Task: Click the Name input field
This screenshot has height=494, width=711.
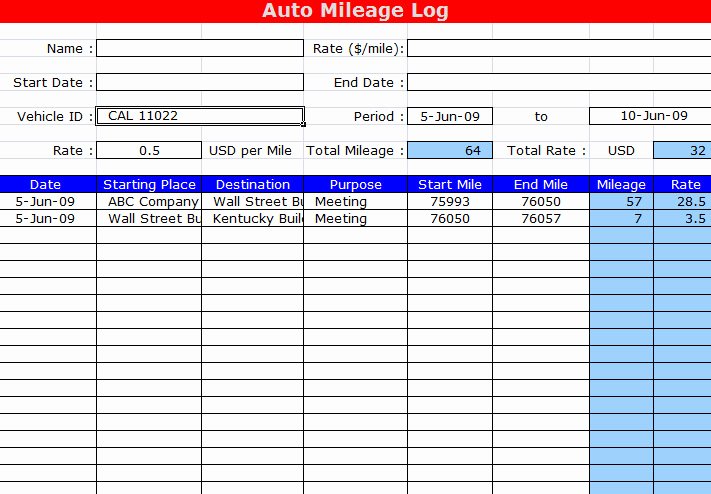Action: pyautogui.click(x=200, y=48)
